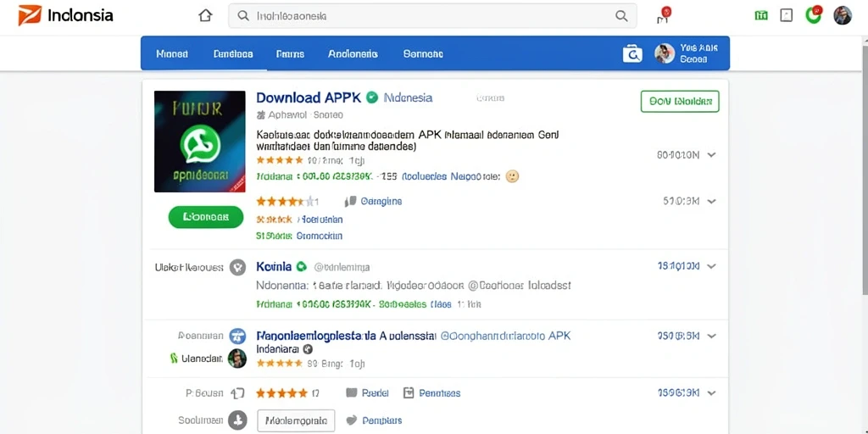Click the comment bubble icon before Pemplurs
This screenshot has height=434, width=868.
click(351, 420)
